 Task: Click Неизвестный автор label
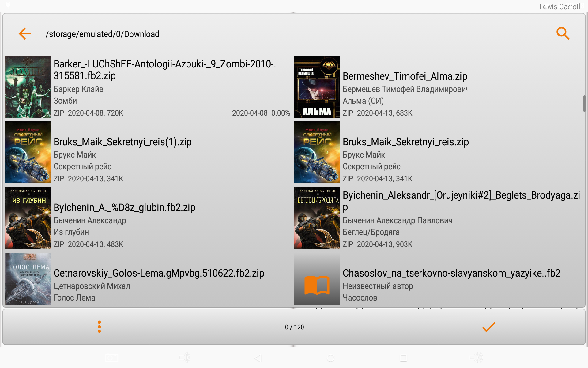[378, 286]
